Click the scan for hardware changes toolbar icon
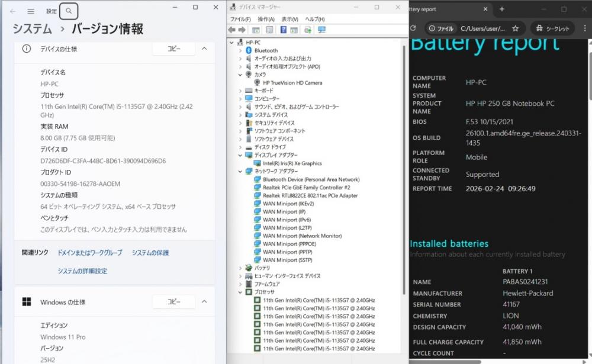592x364 pixels. pos(321,30)
